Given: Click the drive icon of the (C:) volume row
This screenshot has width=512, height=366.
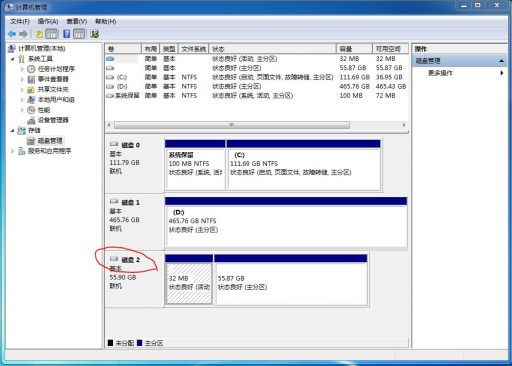Looking at the screenshot, I should pos(110,77).
